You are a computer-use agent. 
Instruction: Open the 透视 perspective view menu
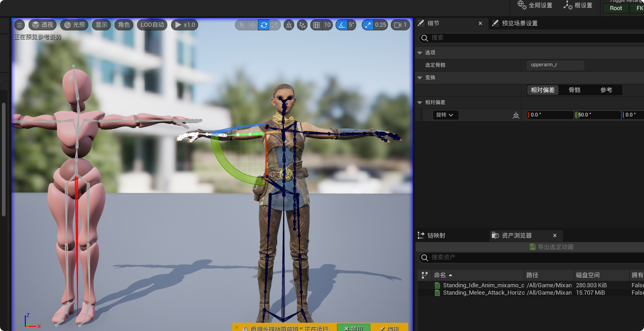click(x=43, y=25)
